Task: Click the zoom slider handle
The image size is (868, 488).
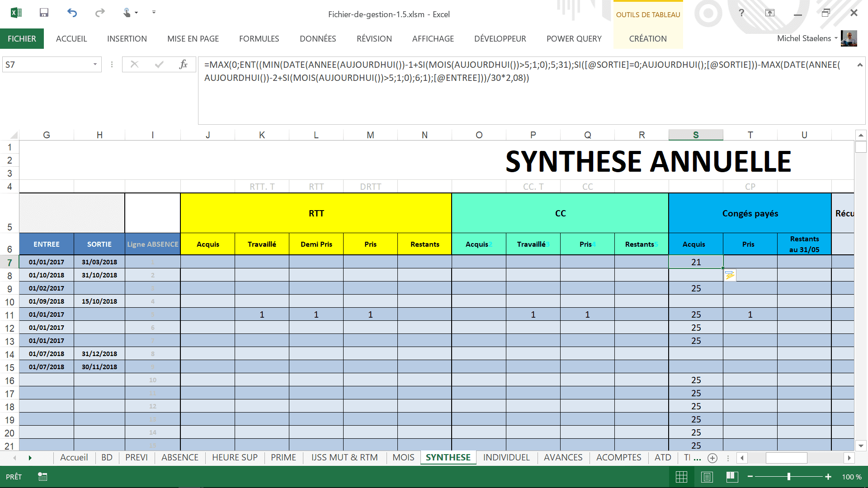Action: pos(789,477)
